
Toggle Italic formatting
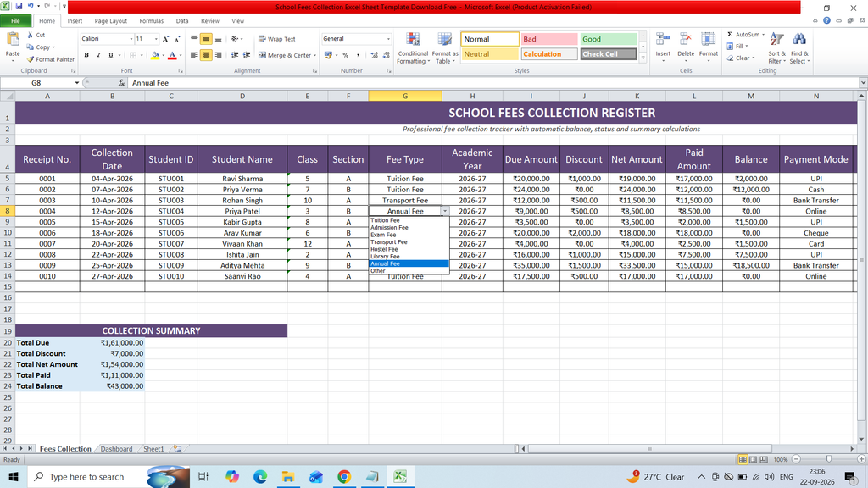point(98,55)
